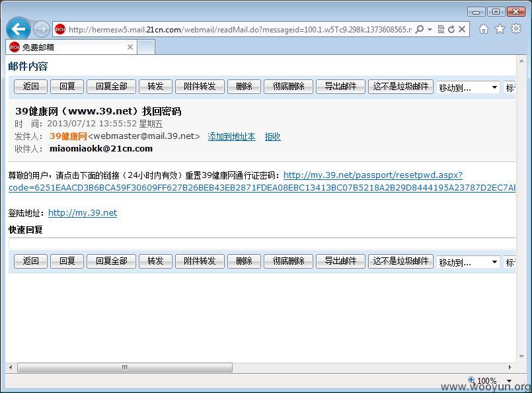Viewport: 532px width, 393px height.
Task: Click the horizontal scrollbar right arrow
Action: (510, 367)
